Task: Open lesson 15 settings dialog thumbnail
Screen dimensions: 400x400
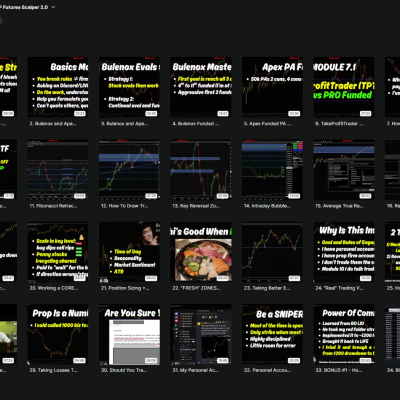Action: [344, 170]
